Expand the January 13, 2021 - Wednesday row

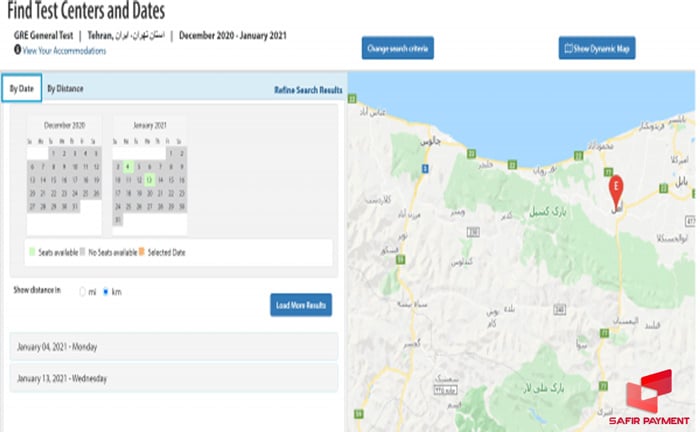[174, 378]
